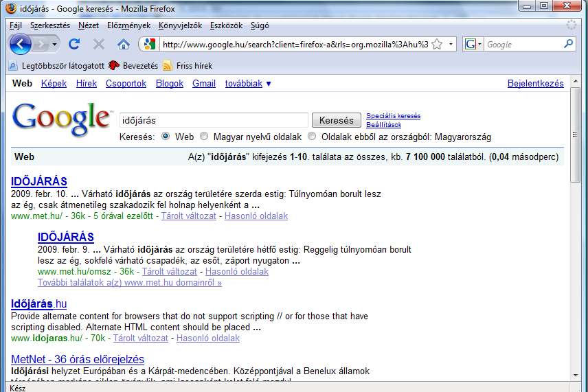The width and height of the screenshot is (588, 392).
Task: Open the indented IDŐJÁRÁS result link
Action: click(66, 237)
